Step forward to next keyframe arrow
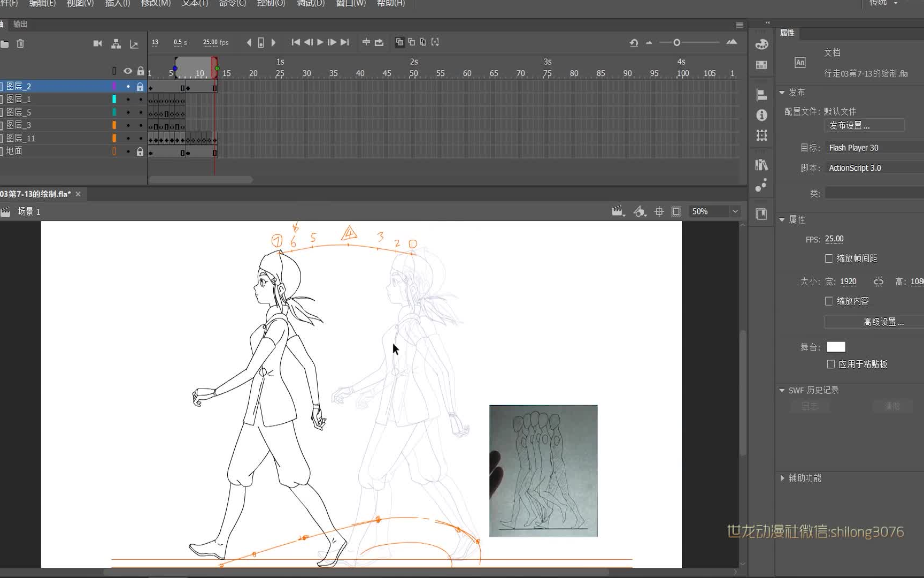 click(x=273, y=42)
